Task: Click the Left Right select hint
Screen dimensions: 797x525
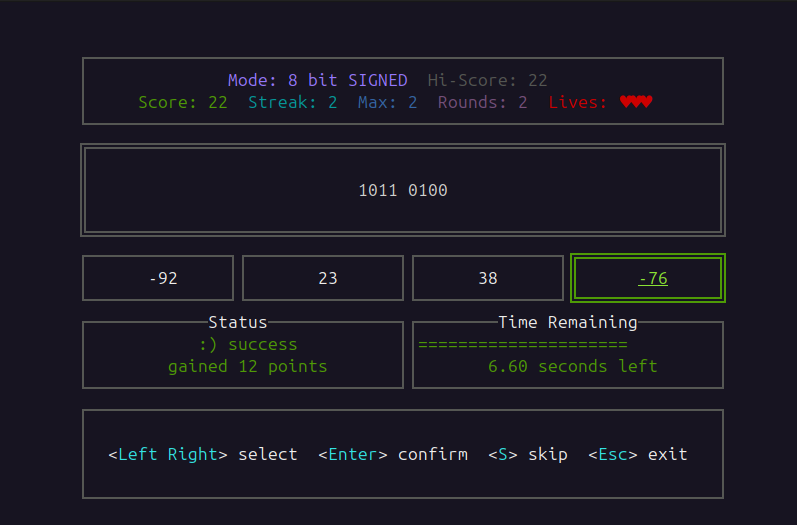Action: 203,454
